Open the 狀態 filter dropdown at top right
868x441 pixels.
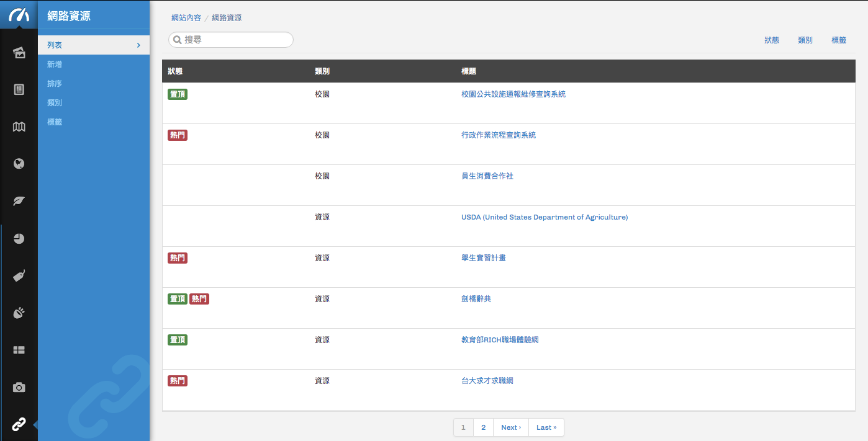(771, 40)
